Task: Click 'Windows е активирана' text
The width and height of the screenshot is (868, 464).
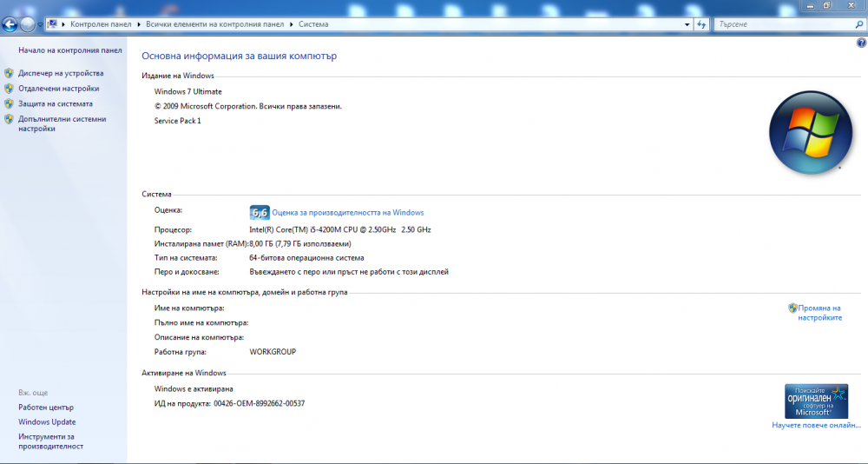Action: click(x=194, y=388)
